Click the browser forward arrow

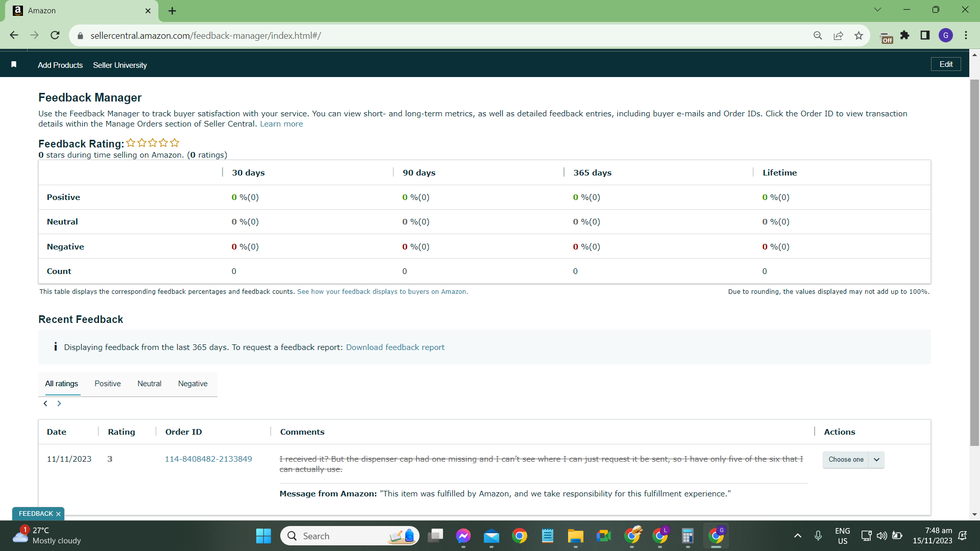(x=34, y=35)
